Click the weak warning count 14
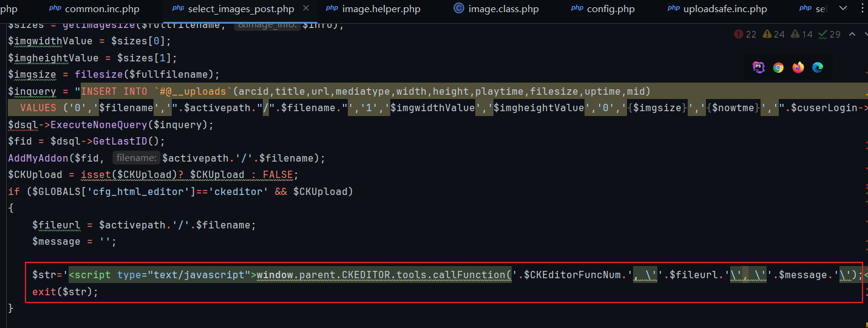The height and width of the screenshot is (328, 868). coord(801,34)
